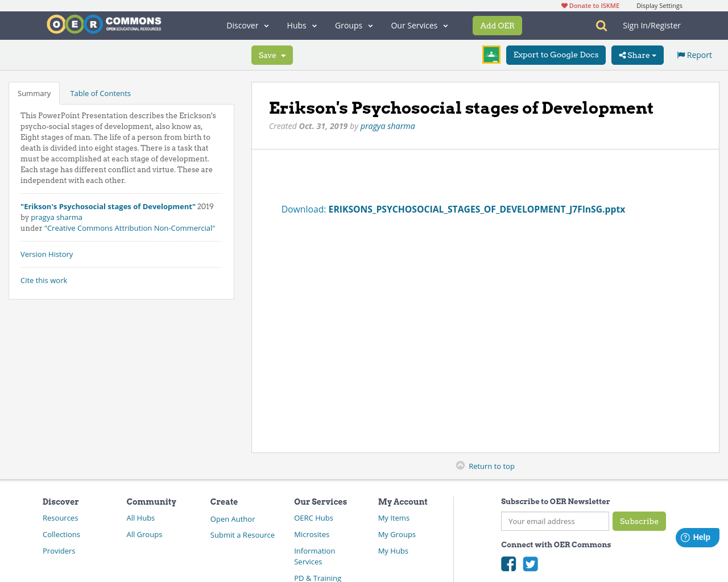Open Submit a Resource footer link

(242, 535)
